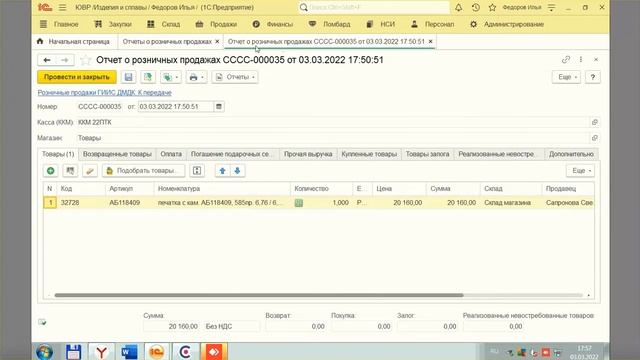Open the Администрирование section menu
The image size is (640, 360).
tap(507, 24)
